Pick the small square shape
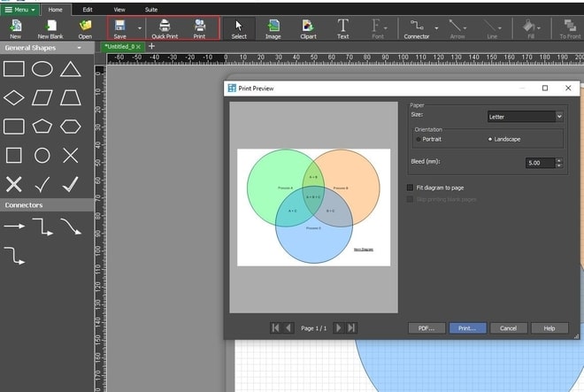The height and width of the screenshot is (392, 584). click(14, 156)
